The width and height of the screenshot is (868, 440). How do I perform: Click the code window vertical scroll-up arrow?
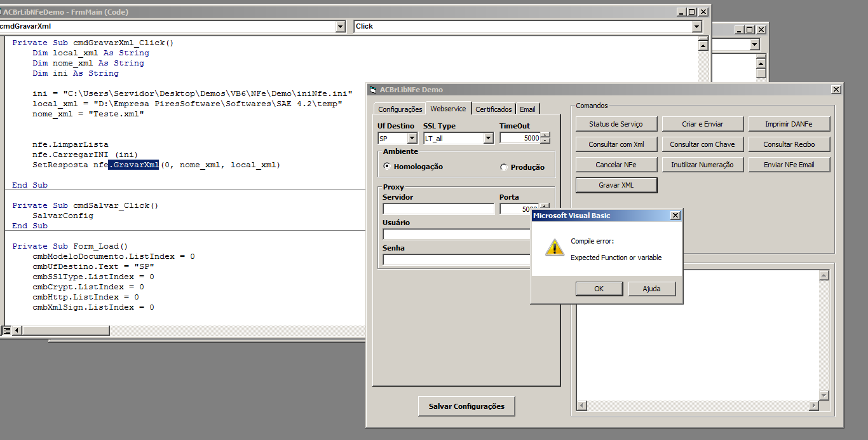click(703, 46)
